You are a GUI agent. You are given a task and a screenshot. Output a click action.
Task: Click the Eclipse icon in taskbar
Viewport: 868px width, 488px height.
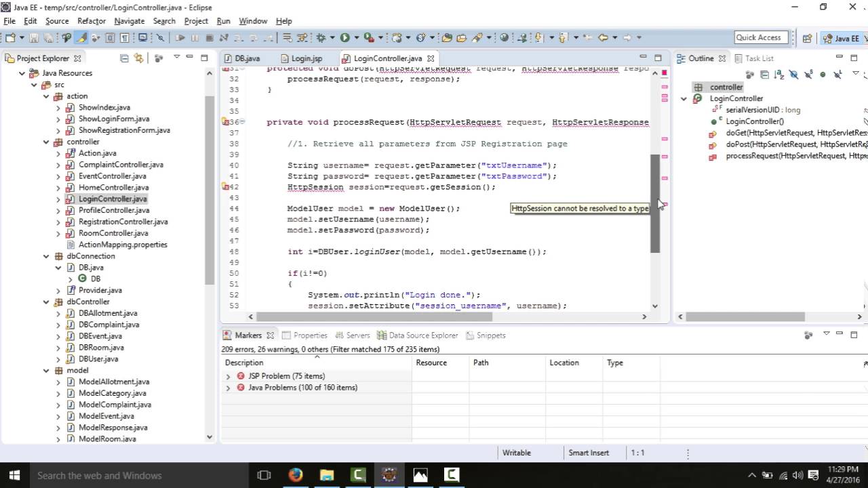coord(389,475)
